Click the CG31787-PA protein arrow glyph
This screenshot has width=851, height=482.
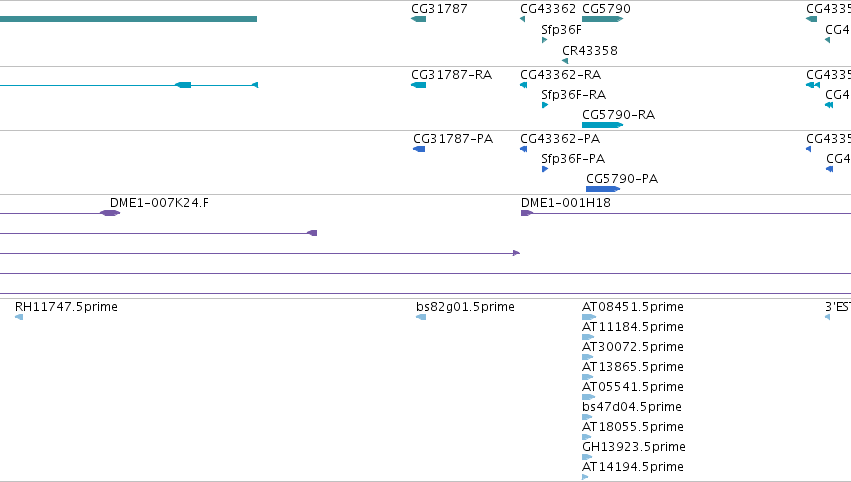(419, 149)
